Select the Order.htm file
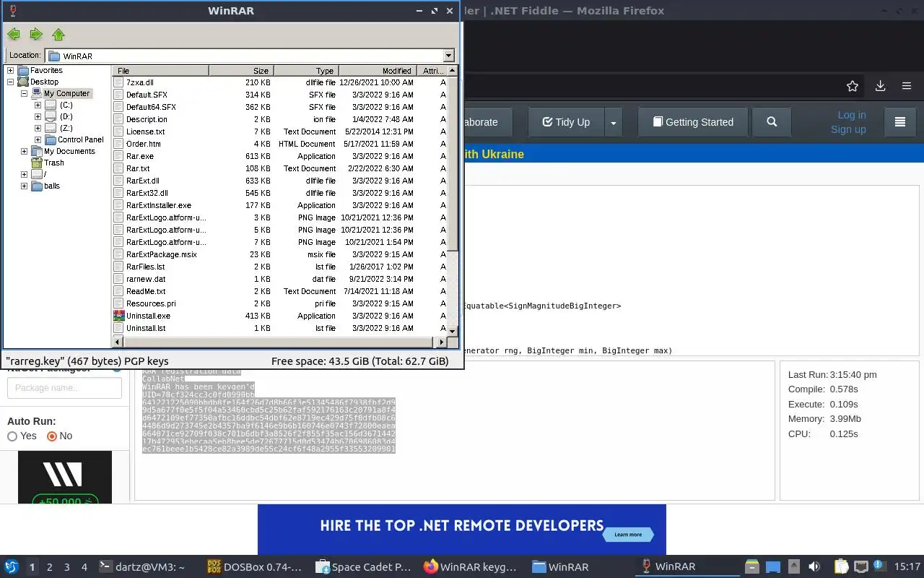 click(143, 144)
